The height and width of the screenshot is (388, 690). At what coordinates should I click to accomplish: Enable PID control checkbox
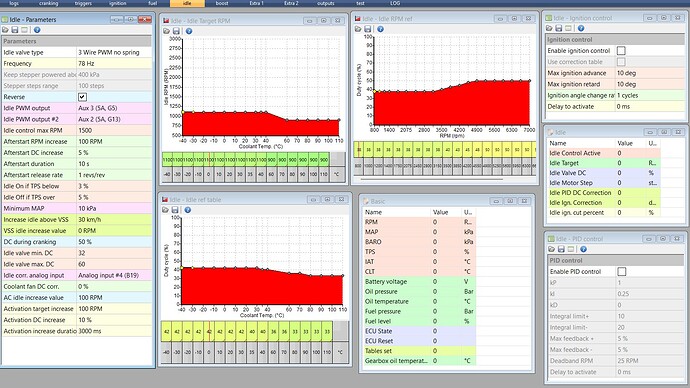tap(622, 271)
